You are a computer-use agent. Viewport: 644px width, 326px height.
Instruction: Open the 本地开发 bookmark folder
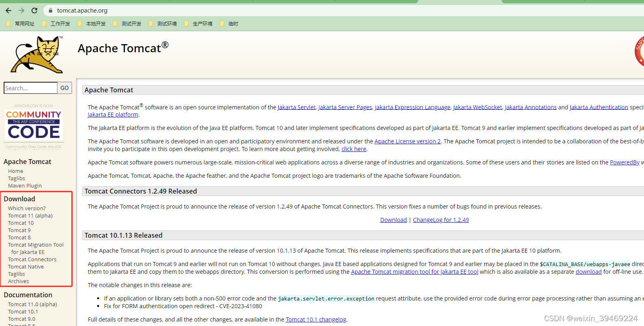(91, 24)
